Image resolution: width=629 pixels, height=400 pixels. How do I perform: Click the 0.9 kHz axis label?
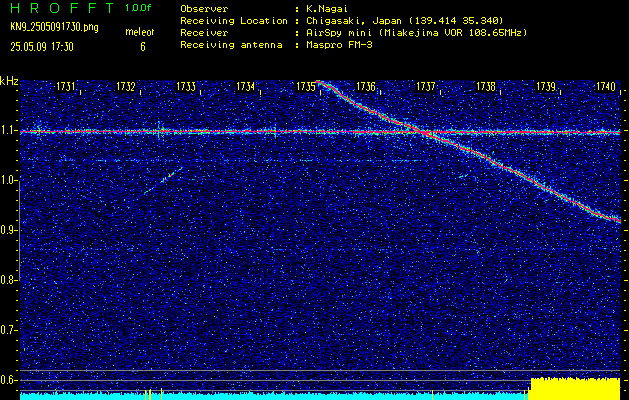click(x=6, y=230)
